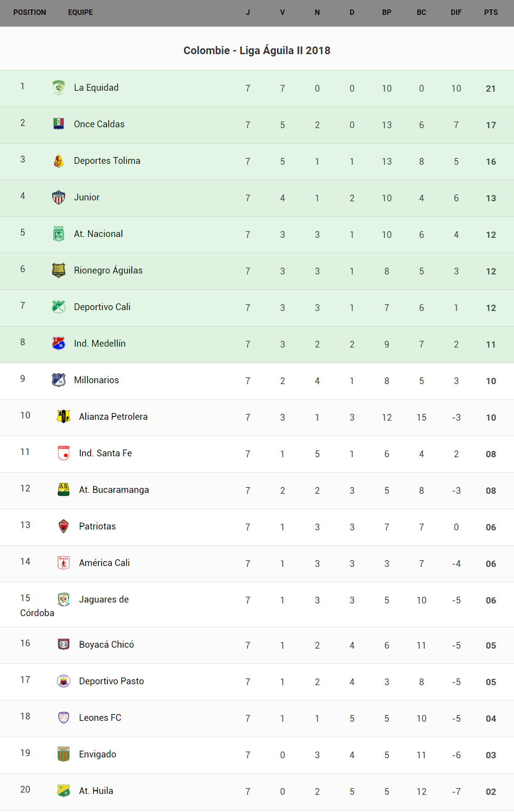Click the At. Nacional club badge
514x812 pixels.
[59, 234]
